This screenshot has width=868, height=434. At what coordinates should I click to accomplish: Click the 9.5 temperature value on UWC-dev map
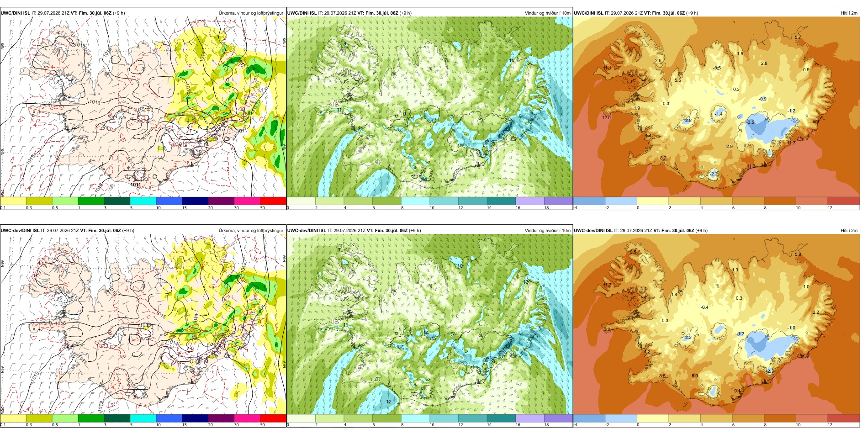(633, 252)
